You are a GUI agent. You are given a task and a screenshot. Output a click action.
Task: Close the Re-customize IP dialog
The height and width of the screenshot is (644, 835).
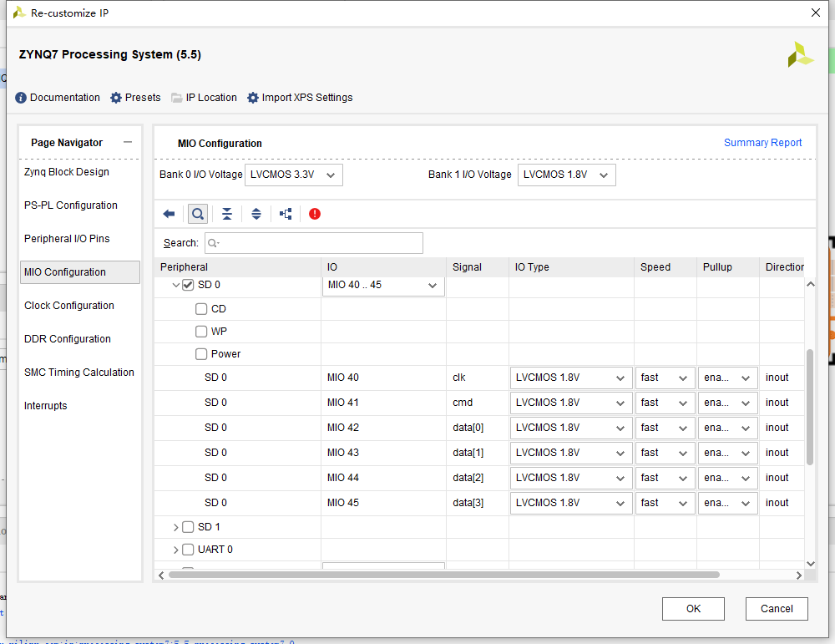815,13
